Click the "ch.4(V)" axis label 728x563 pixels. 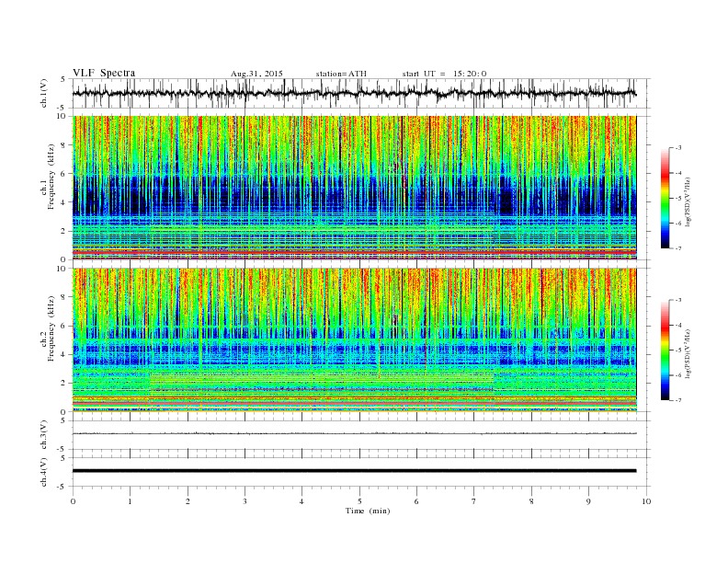click(44, 472)
